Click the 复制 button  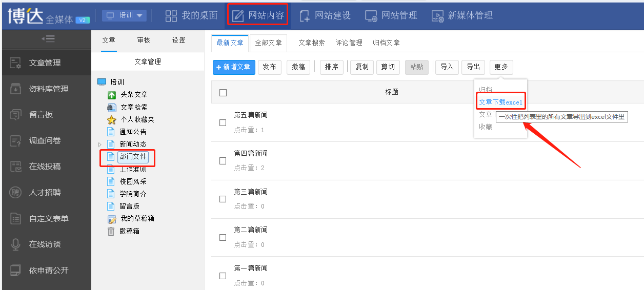(x=362, y=67)
